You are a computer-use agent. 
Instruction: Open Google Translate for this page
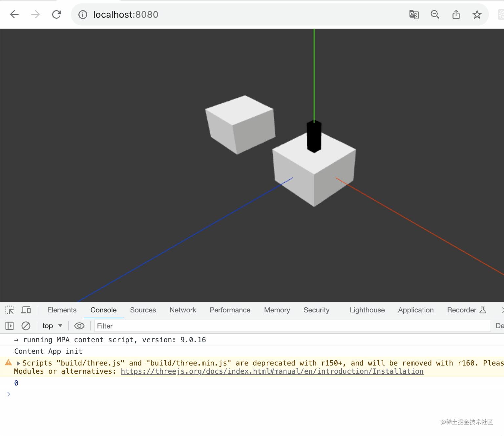(x=414, y=14)
